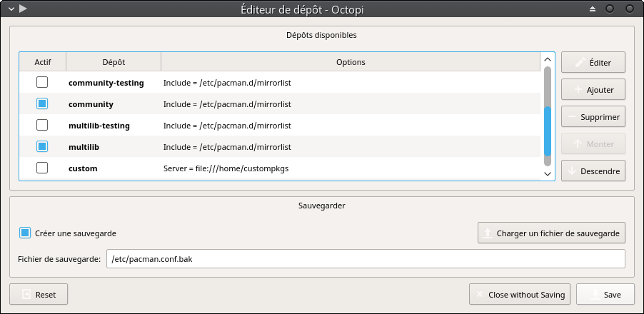Toggle the Créer une sauvegarde checkbox

(25, 233)
